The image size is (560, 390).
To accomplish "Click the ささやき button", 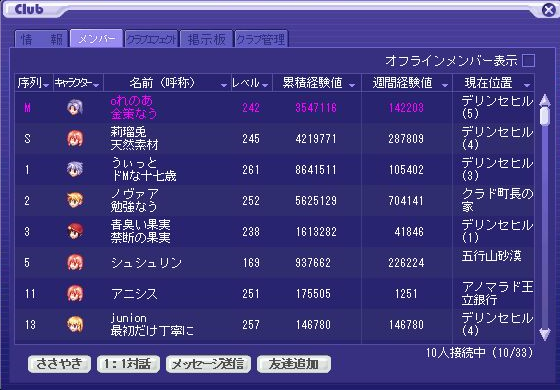I will [59, 364].
